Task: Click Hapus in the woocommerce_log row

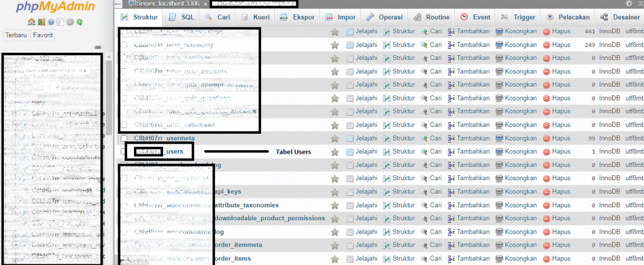Action: tap(557, 232)
